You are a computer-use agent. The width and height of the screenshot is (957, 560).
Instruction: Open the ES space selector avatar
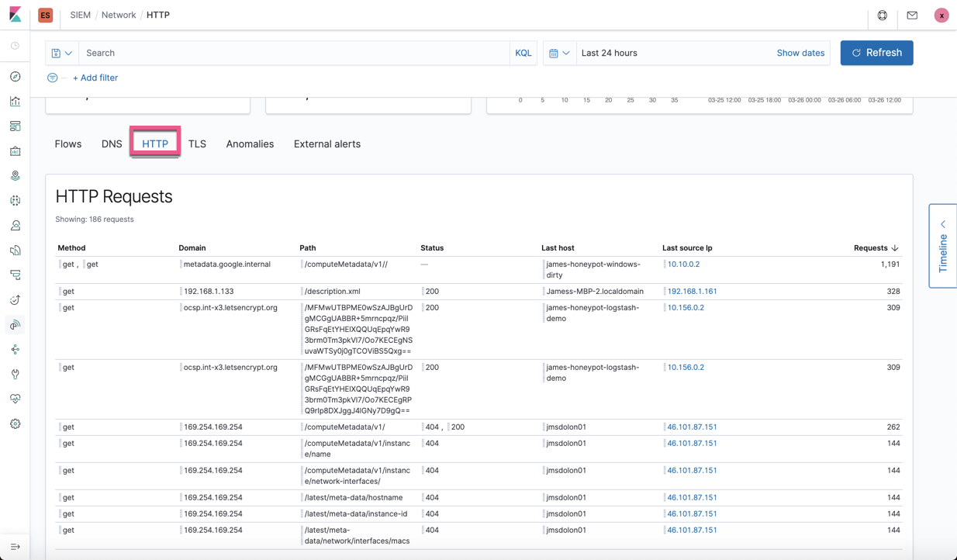click(45, 15)
